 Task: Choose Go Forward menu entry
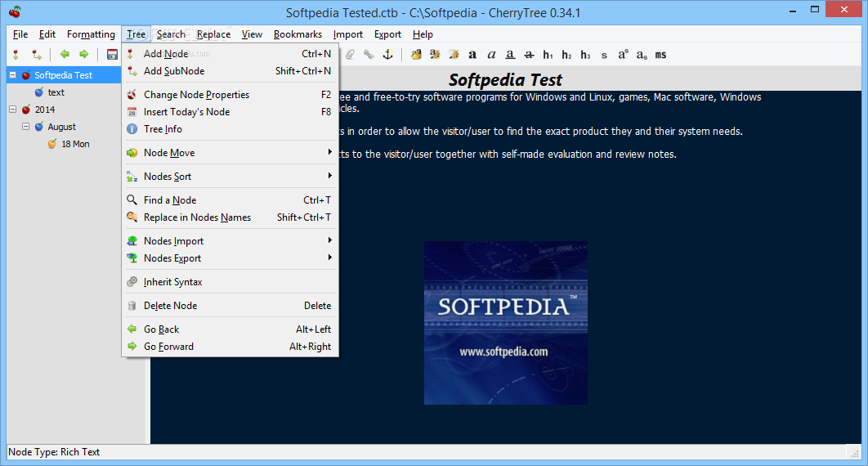230,347
